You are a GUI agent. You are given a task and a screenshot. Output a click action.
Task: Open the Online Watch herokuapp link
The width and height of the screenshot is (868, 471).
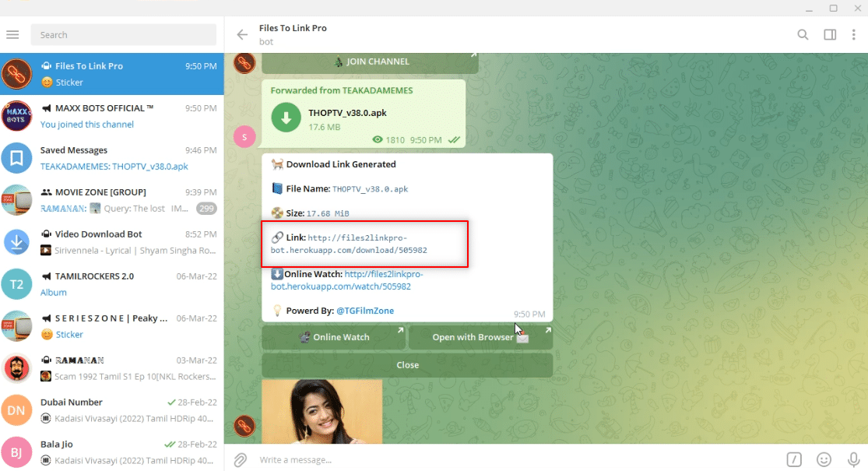346,280
